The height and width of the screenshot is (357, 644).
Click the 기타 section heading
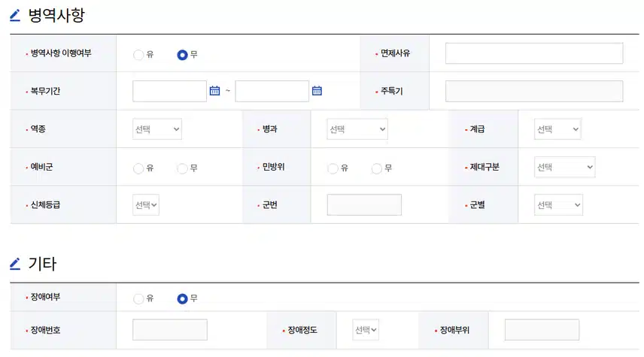click(x=42, y=264)
